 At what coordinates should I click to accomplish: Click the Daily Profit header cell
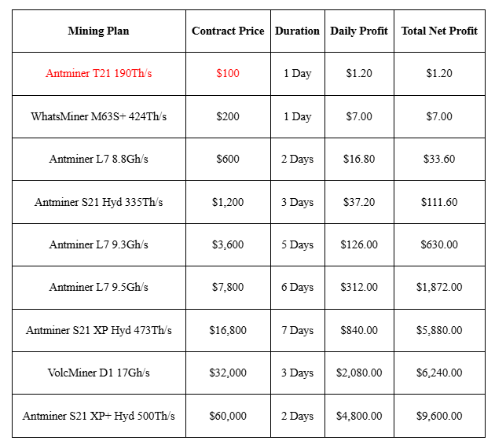click(359, 31)
